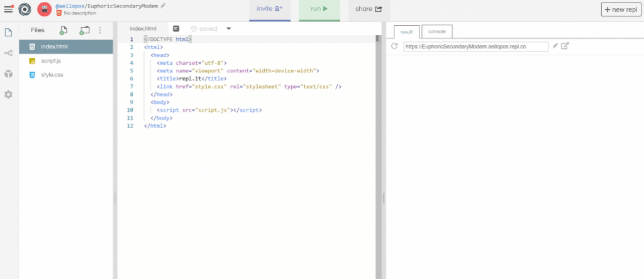Screen dimensions: 644x279
Task: Select script.js in file list
Action: coord(50,61)
